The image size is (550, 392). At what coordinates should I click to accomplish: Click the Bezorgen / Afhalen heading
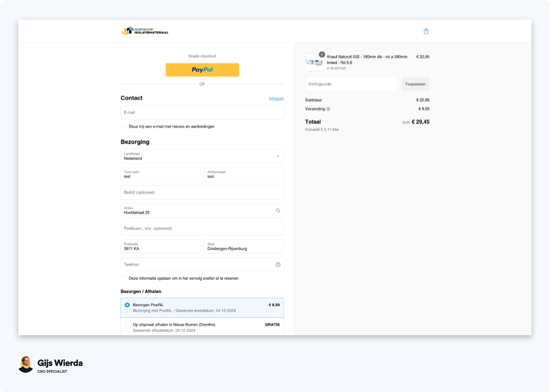click(x=141, y=291)
